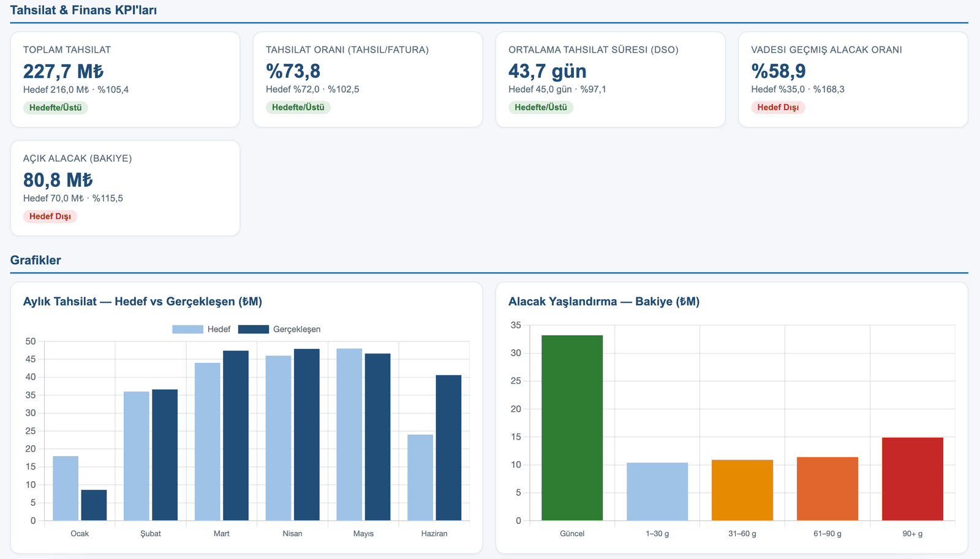Click the Tahsilat & Finans KPI'ları heading

(83, 10)
